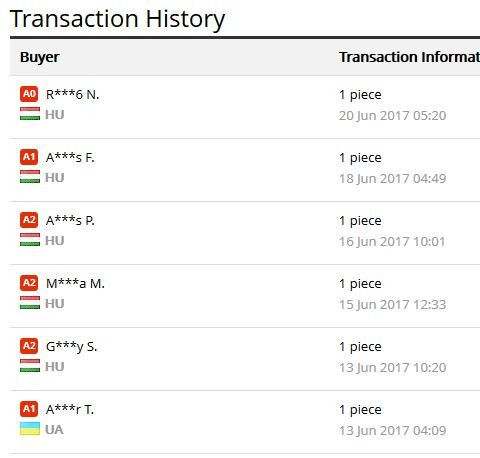Select buyer name R***6 N.
The height and width of the screenshot is (458, 480).
pyautogui.click(x=72, y=95)
